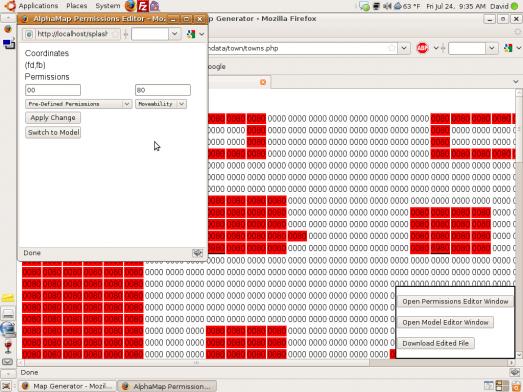Click the search field in Map Generator toolbar

coord(467,48)
